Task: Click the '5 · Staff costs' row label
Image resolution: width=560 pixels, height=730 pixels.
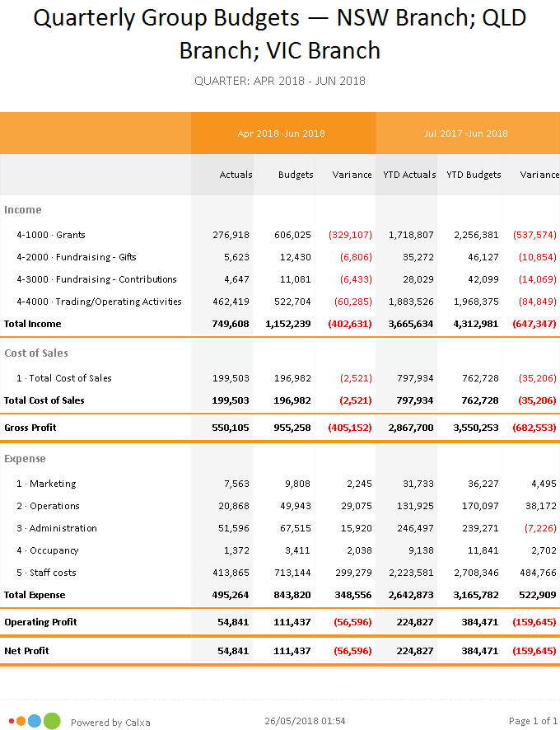Action: pyautogui.click(x=53, y=573)
